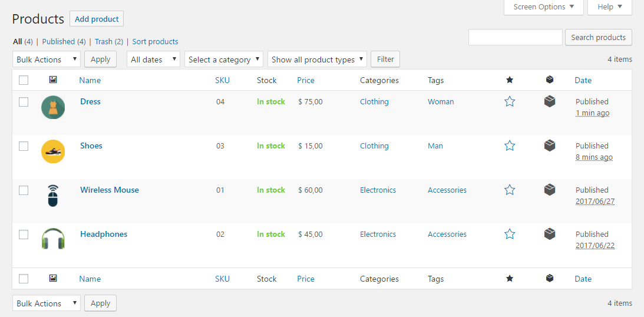This screenshot has width=644, height=317.
Task: Open the top Bulk Actions dropdown
Action: (x=47, y=59)
